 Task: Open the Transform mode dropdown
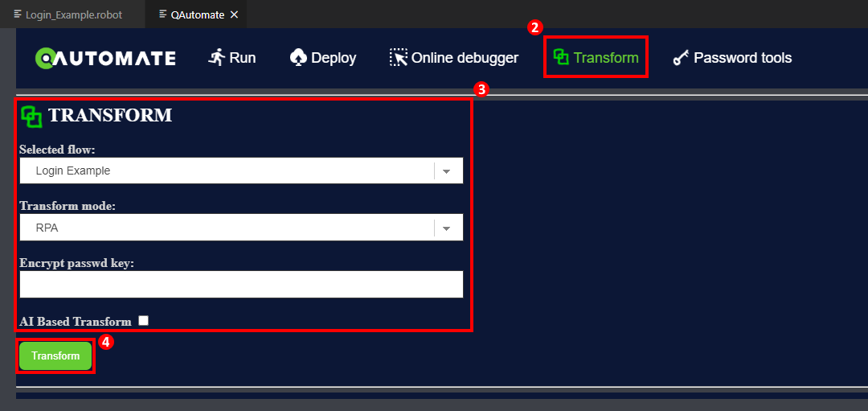241,228
